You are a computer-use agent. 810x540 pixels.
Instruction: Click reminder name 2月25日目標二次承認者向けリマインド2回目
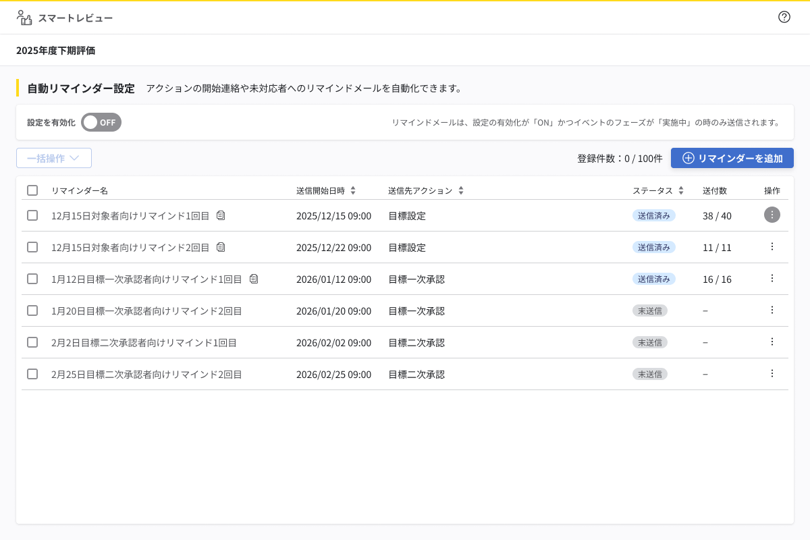147,375
